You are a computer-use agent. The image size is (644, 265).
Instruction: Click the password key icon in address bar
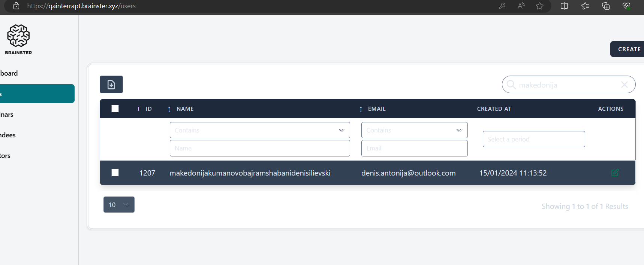pos(502,6)
